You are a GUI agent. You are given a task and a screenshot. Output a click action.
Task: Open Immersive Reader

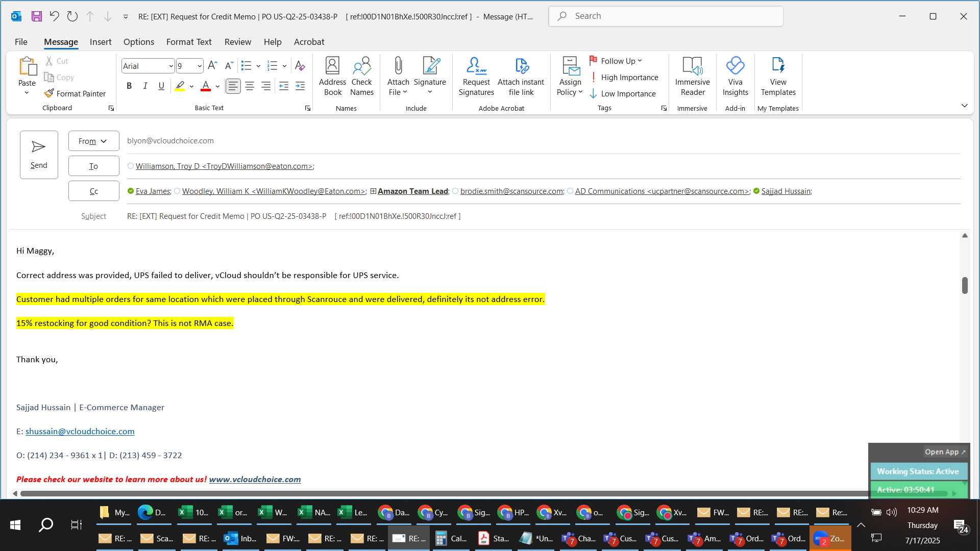point(692,76)
